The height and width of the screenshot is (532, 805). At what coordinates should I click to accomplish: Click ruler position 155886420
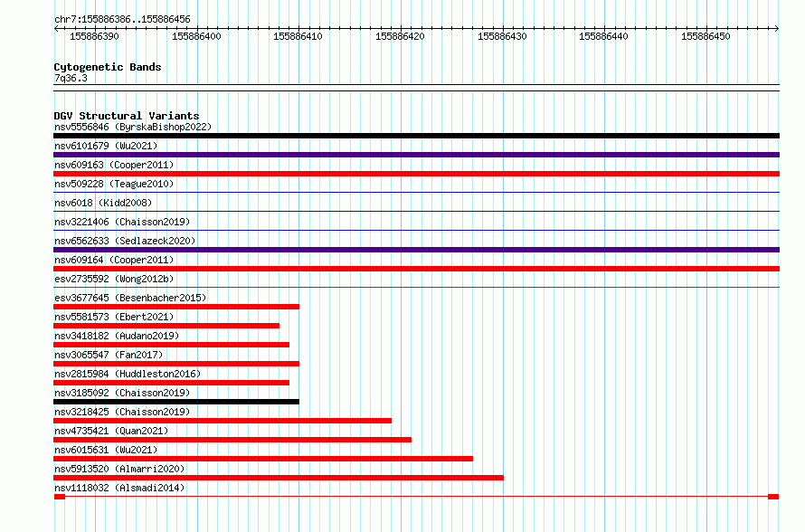tap(400, 36)
